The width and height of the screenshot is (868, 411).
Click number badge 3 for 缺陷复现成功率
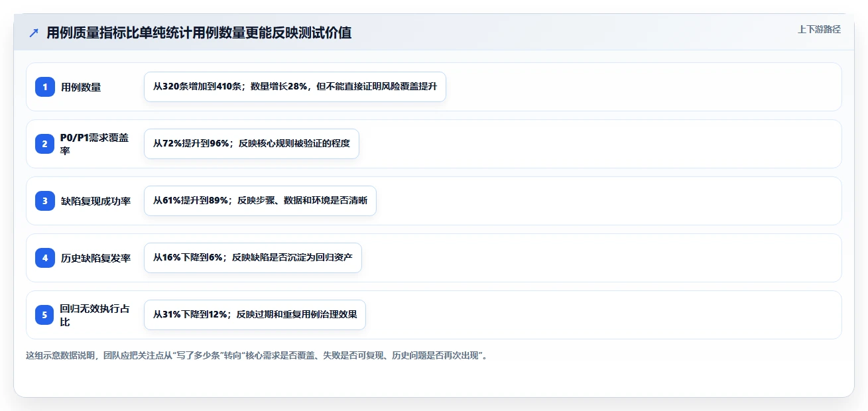click(45, 201)
